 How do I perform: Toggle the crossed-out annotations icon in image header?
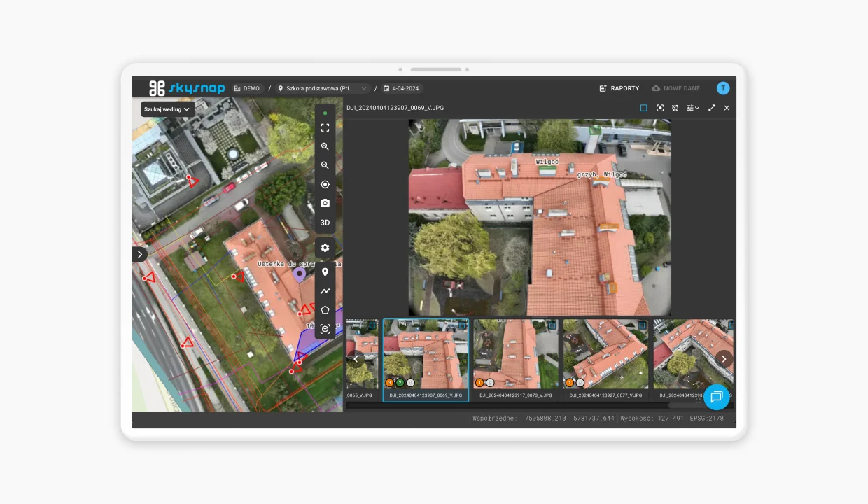click(x=675, y=108)
